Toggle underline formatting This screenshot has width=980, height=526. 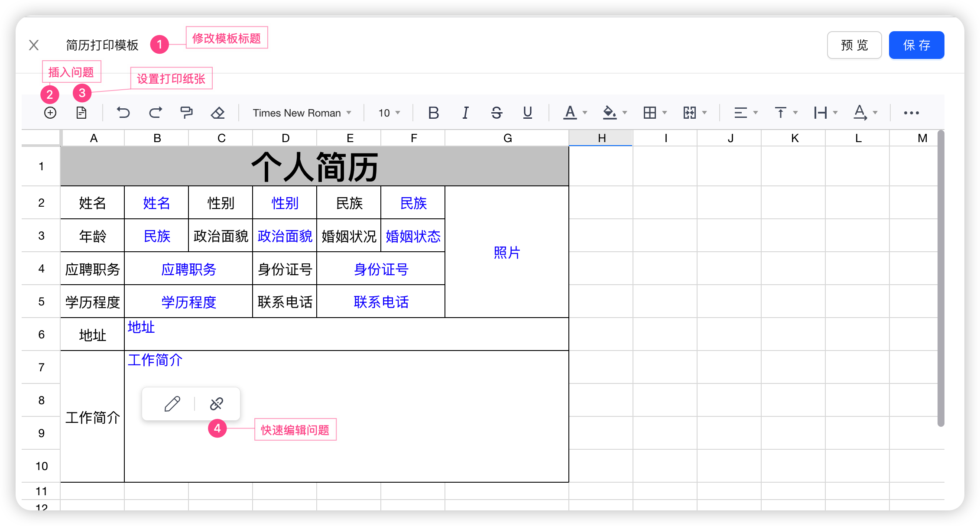click(x=527, y=113)
